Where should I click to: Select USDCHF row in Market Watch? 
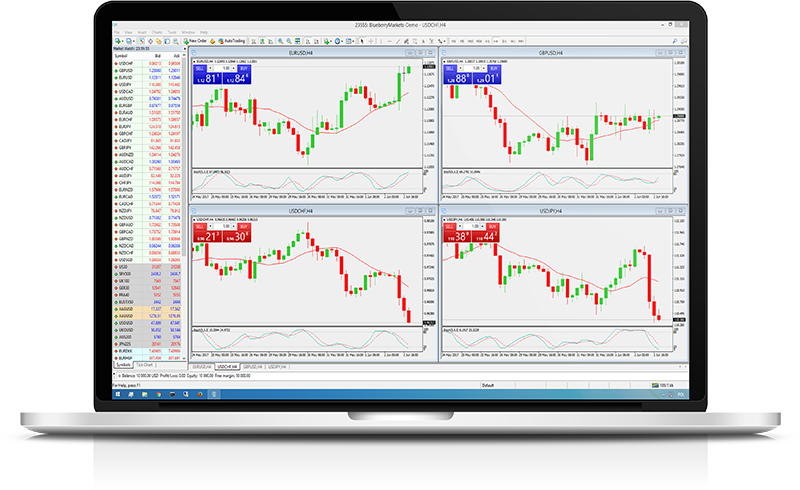[x=127, y=62]
